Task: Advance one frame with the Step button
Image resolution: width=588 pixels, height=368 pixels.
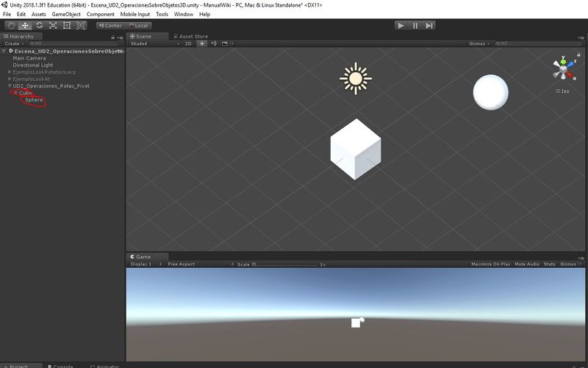Action: [x=429, y=26]
